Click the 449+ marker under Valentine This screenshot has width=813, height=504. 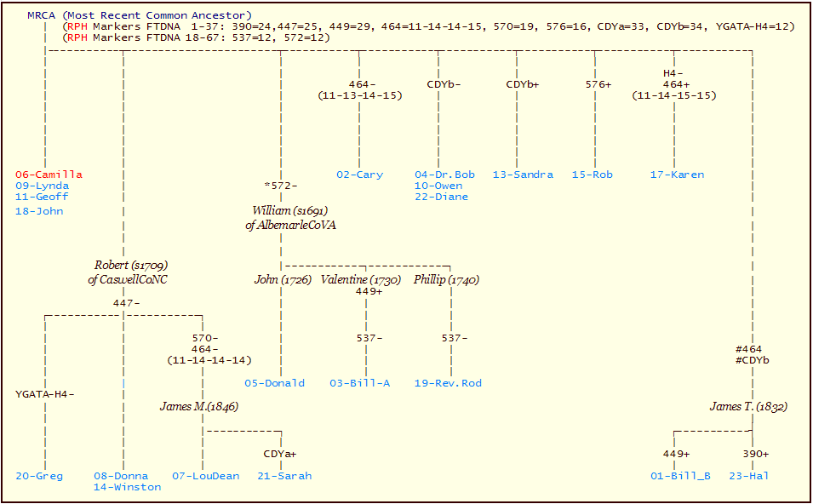pyautogui.click(x=369, y=291)
